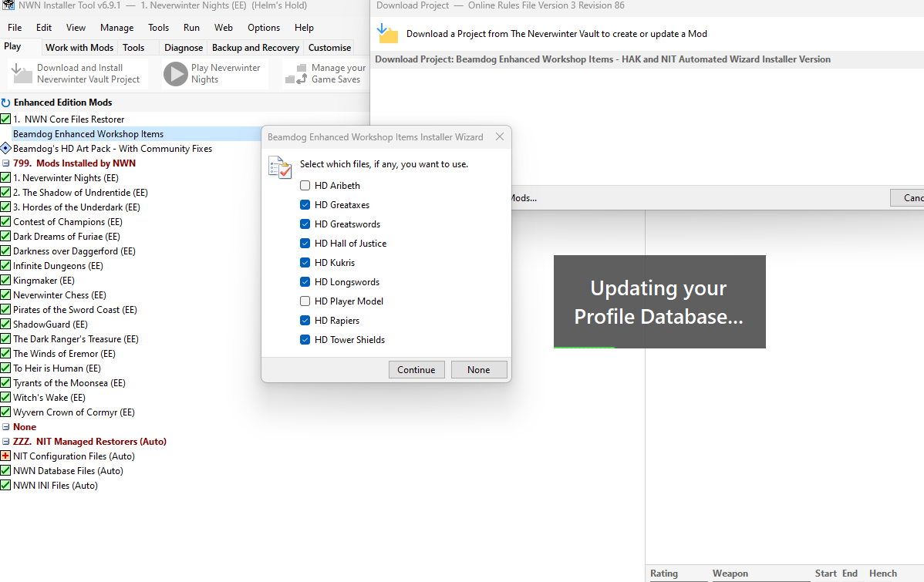Click the Cancel button in Download Project window
Image resolution: width=924 pixels, height=582 pixels.
pyautogui.click(x=908, y=198)
